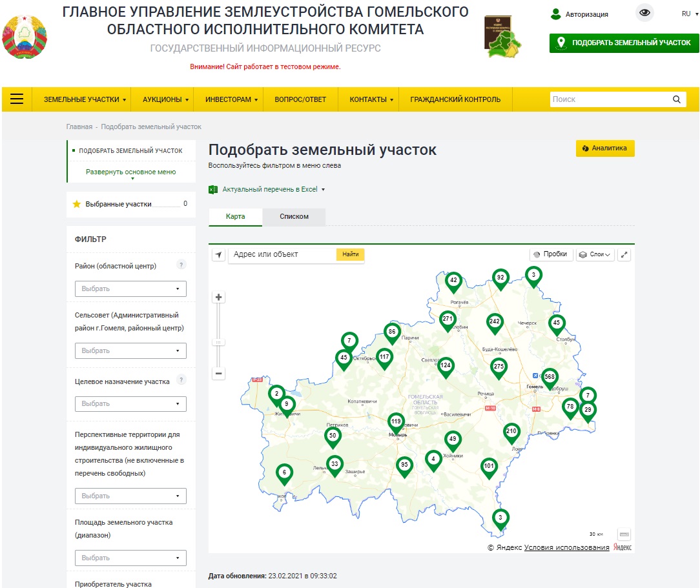Expand the map to fullscreen

[624, 255]
